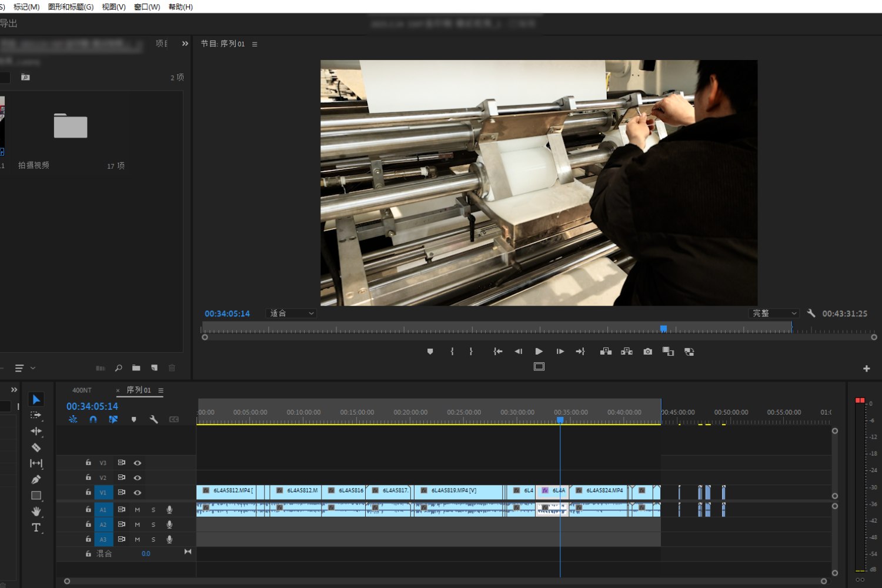Open the 窗口(W) menu
This screenshot has height=588, width=882.
(x=147, y=7)
